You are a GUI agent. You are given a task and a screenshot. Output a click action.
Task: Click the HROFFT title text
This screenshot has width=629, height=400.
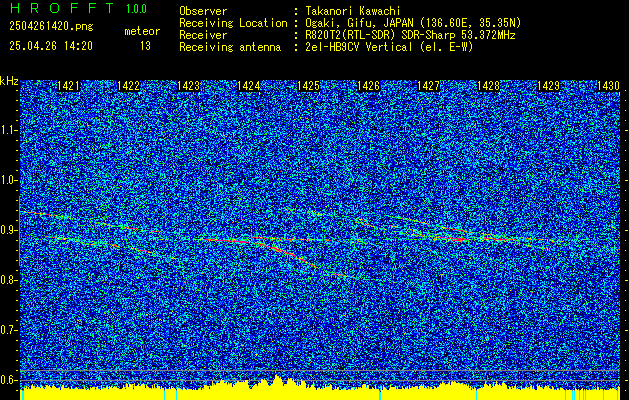click(62, 8)
